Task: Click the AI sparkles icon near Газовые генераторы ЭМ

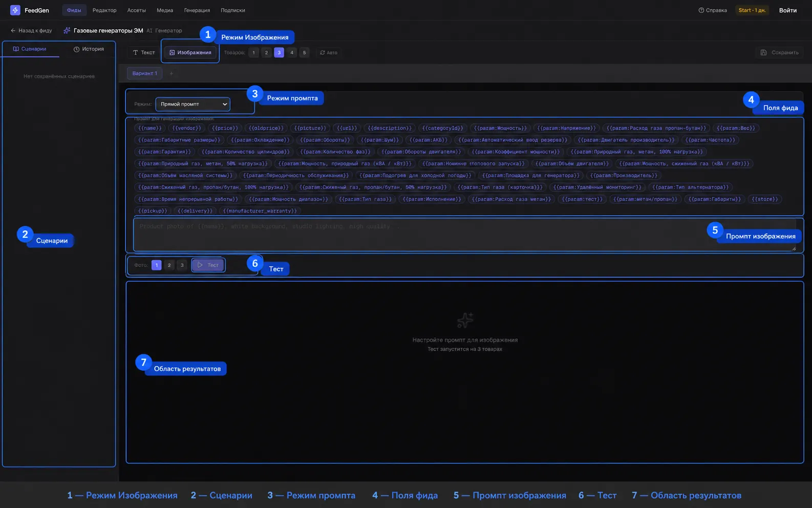Action: [67, 31]
